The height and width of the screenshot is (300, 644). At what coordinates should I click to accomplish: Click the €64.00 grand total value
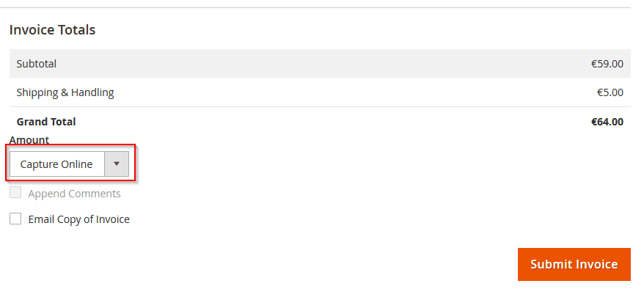(x=607, y=122)
